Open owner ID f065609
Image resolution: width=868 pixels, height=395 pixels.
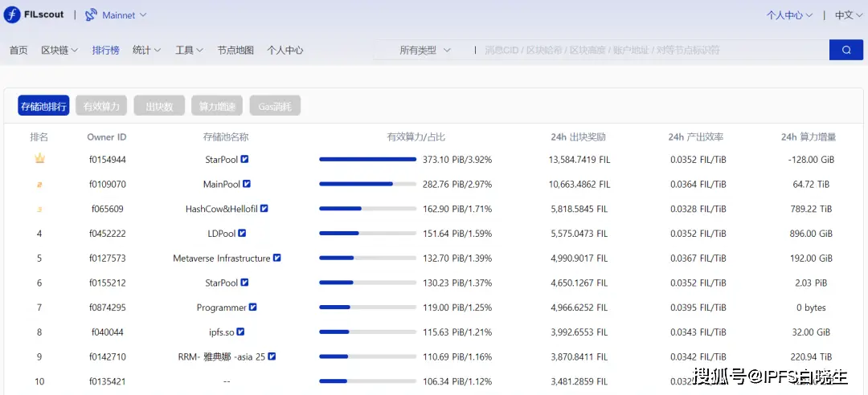(x=108, y=209)
